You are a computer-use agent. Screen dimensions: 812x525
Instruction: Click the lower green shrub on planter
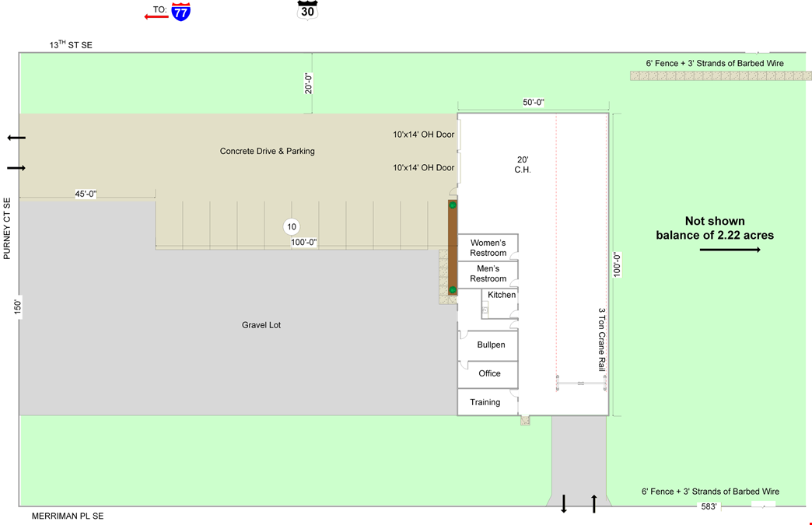453,290
